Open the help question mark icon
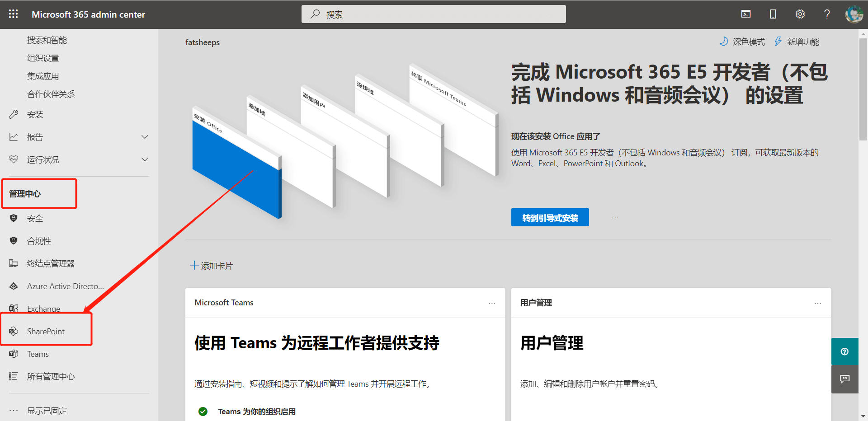 coord(827,14)
